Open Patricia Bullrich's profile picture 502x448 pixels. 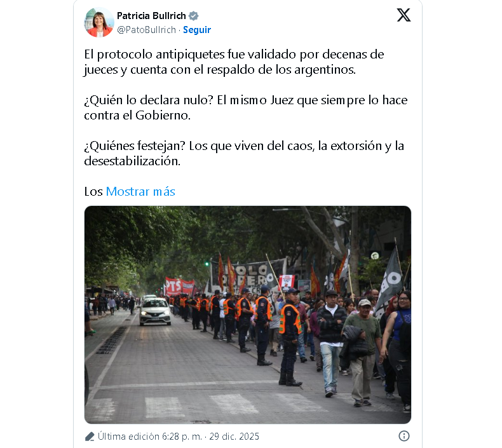[x=99, y=22]
